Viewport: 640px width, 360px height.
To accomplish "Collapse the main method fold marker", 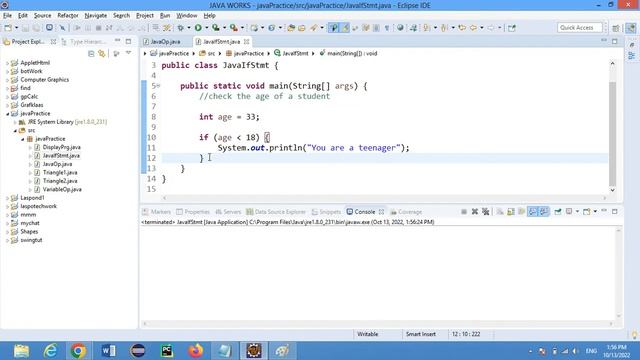I will pos(158,86).
